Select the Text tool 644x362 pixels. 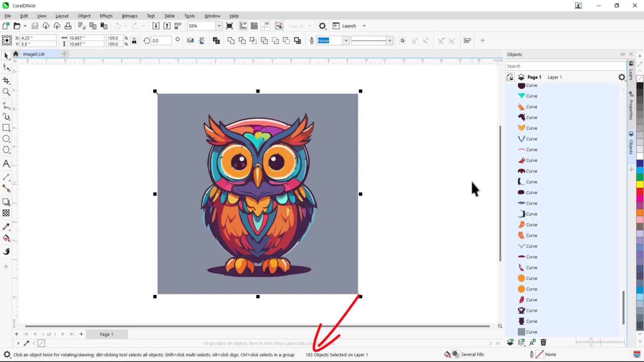pos(6,163)
